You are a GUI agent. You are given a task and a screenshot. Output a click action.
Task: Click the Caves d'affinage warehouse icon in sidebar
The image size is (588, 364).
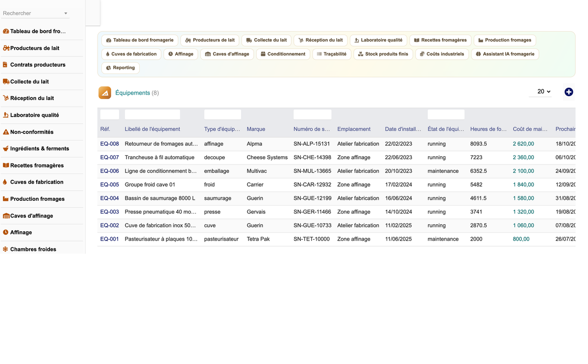click(x=6, y=216)
